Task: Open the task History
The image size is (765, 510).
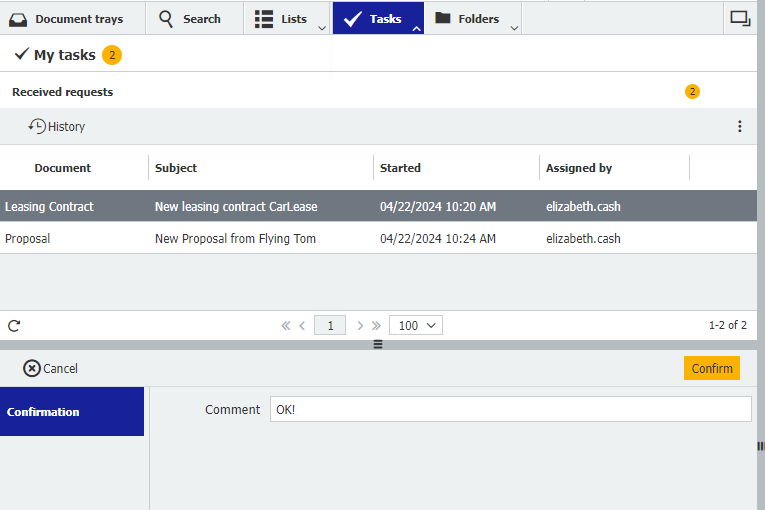Action: click(57, 126)
